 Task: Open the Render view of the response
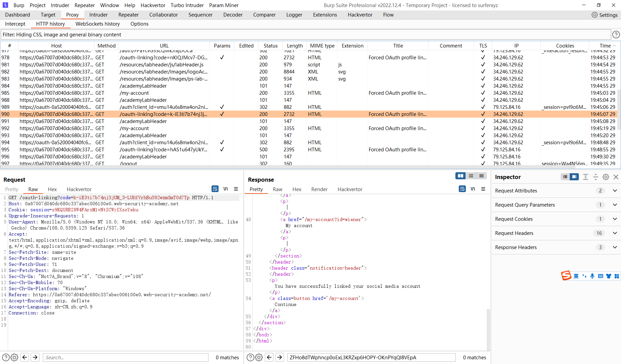pyautogui.click(x=319, y=189)
